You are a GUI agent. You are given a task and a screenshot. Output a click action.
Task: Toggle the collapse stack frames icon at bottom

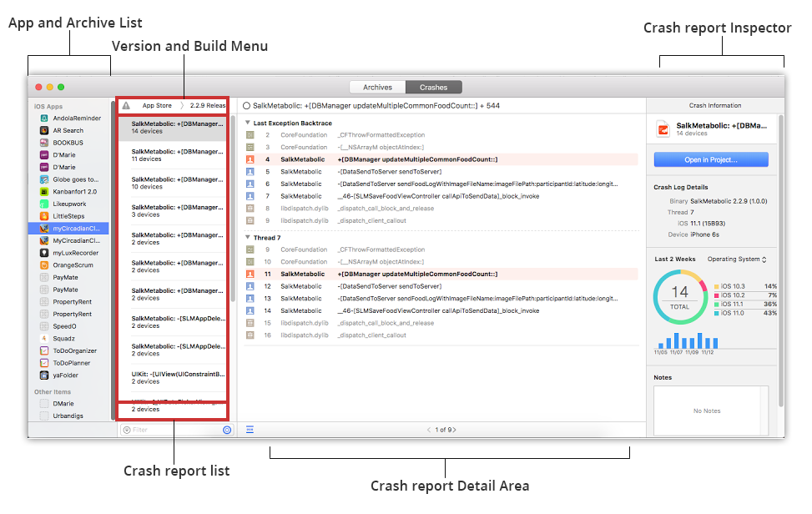tap(250, 430)
